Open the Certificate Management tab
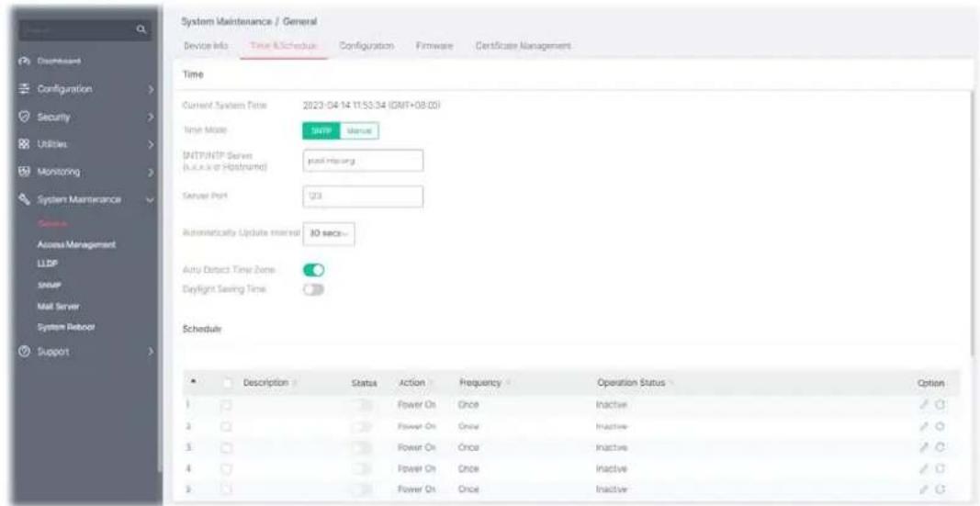The image size is (980, 506). 524,46
